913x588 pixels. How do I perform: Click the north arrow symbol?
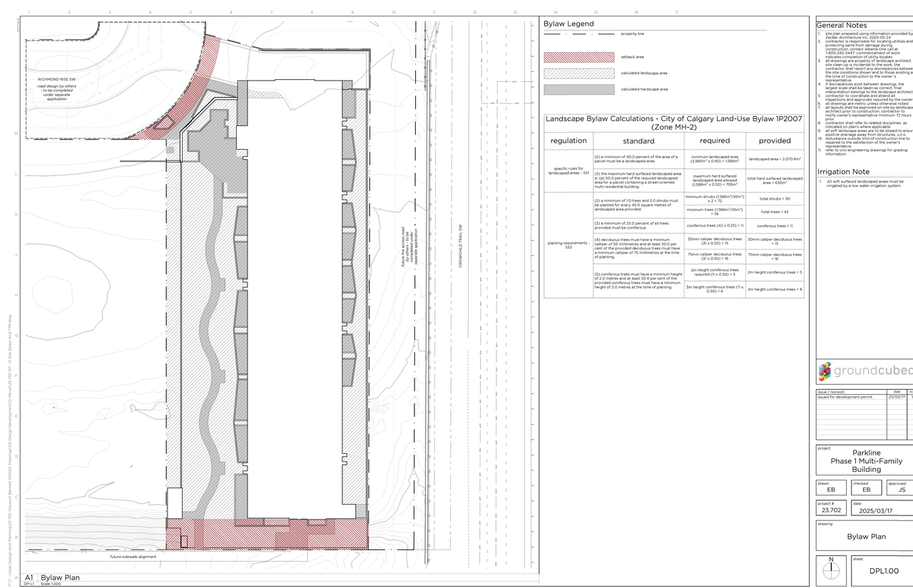pyautogui.click(x=830, y=570)
